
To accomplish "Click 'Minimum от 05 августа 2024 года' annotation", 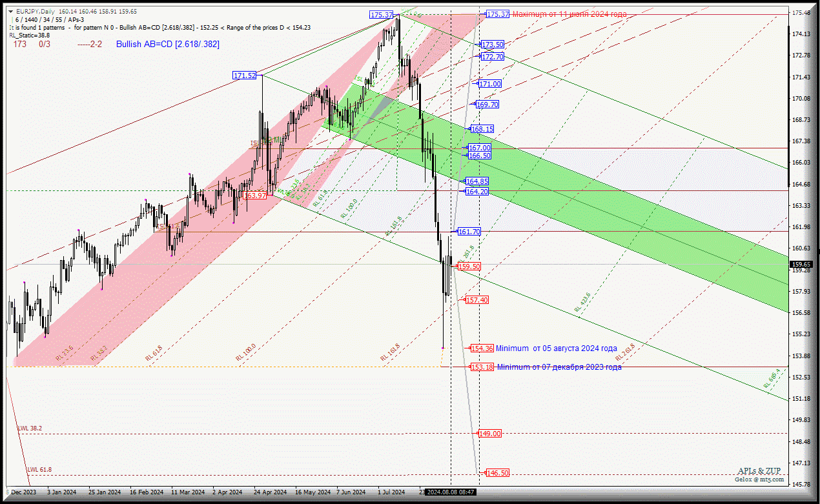I will pos(556,348).
